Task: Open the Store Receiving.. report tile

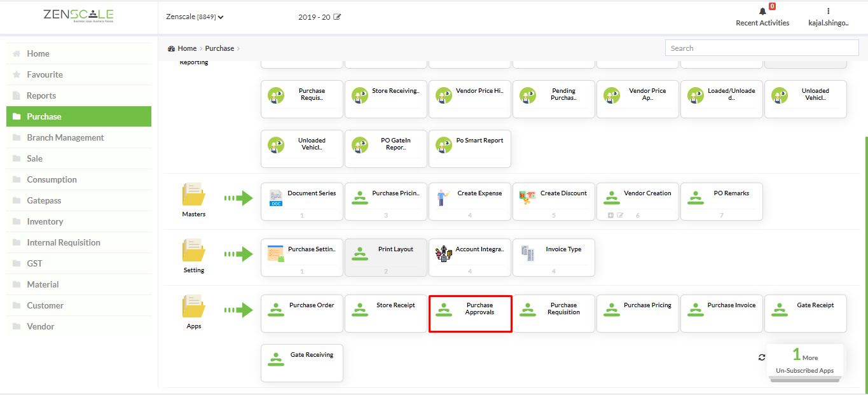Action: coord(386,99)
